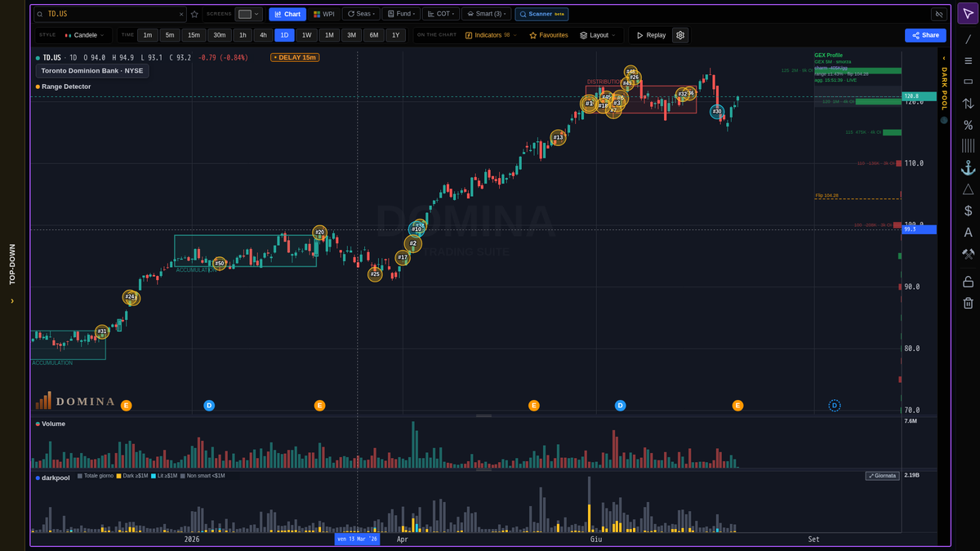Open the Seas dropdown menu
This screenshot has height=551, width=980.
tap(361, 14)
